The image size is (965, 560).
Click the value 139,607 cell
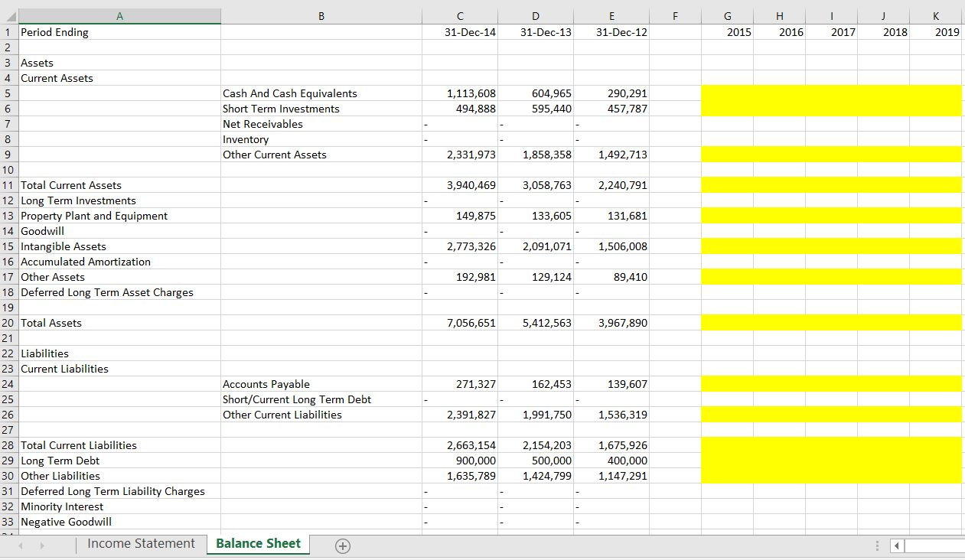pos(611,384)
